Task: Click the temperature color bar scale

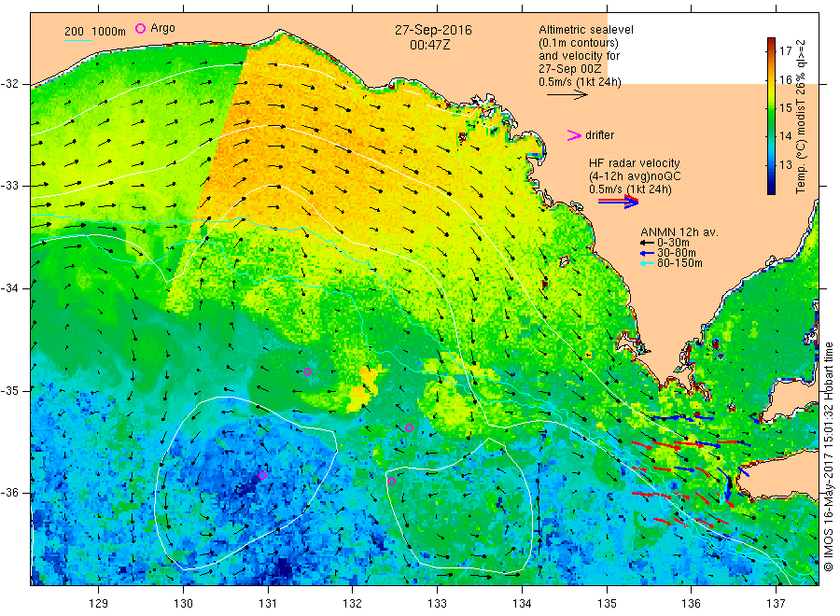Action: point(771,116)
